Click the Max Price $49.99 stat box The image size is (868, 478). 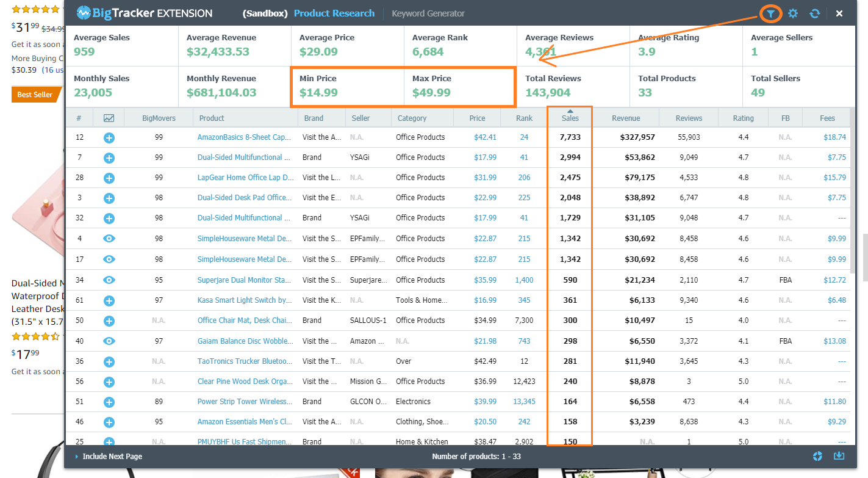[459, 86]
